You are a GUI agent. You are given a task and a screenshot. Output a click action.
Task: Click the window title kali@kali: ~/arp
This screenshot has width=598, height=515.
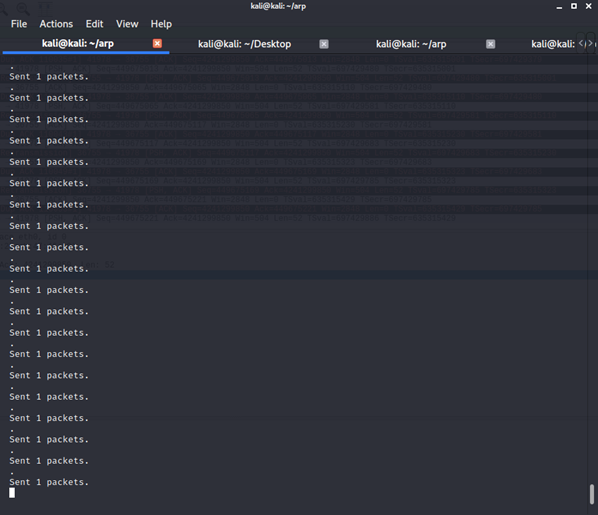point(278,6)
